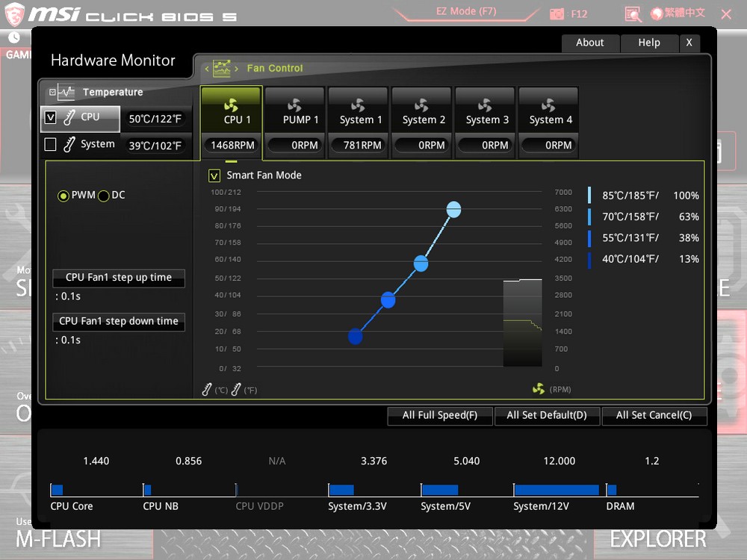
Task: Select the DC radio button
Action: (104, 196)
